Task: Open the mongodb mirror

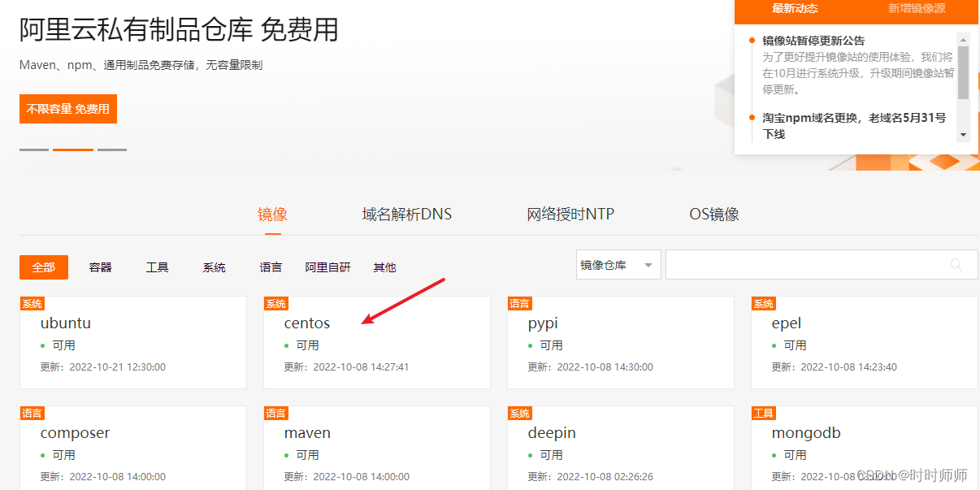Action: 865,448
